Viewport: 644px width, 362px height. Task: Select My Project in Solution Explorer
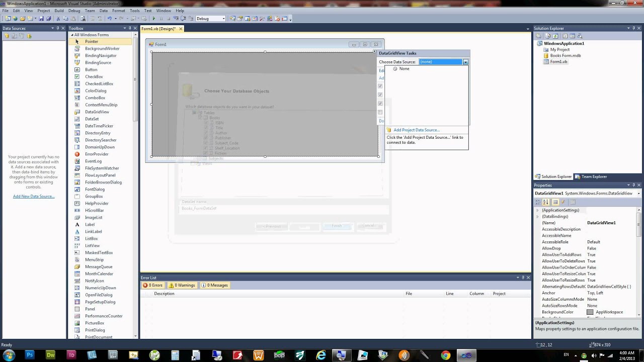[559, 50]
